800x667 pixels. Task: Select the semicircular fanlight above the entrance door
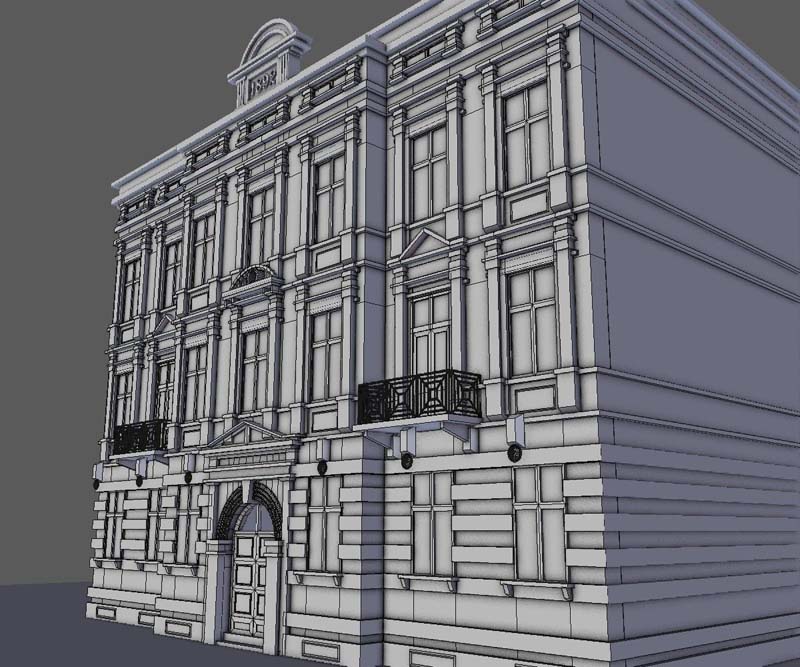[x=253, y=509]
